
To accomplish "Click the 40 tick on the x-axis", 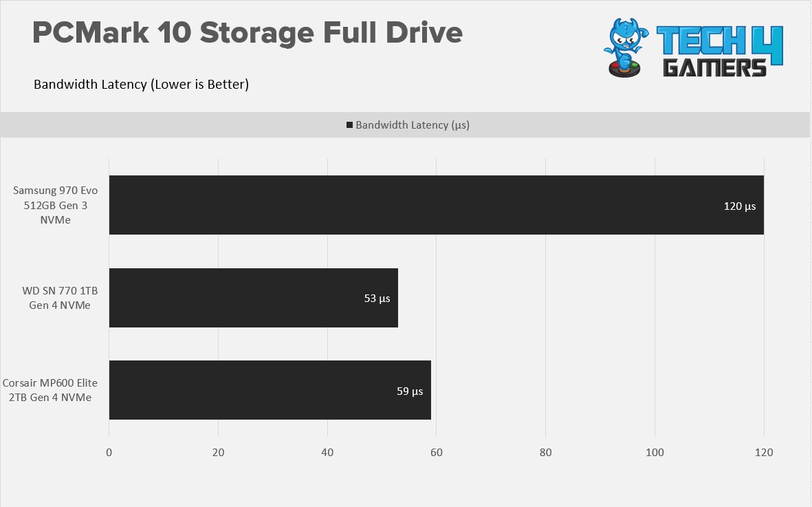I will (327, 452).
